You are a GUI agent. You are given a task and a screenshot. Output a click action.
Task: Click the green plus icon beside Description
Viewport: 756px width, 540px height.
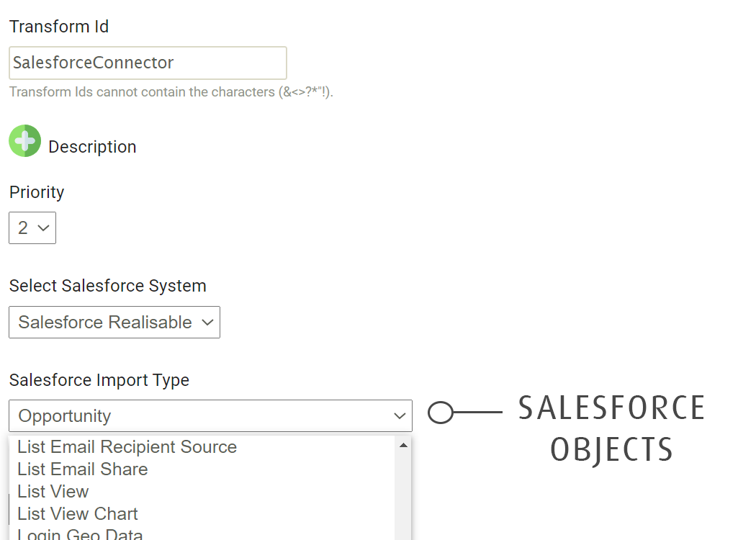tap(25, 141)
